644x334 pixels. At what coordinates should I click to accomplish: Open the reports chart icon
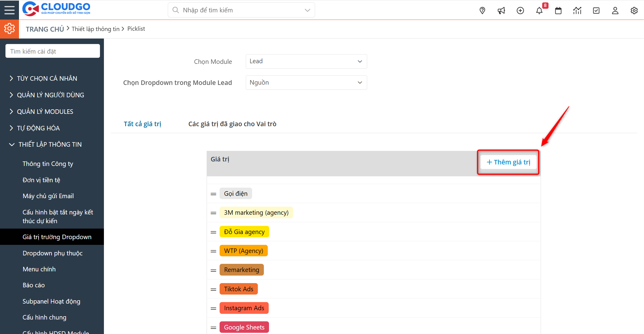tap(577, 10)
